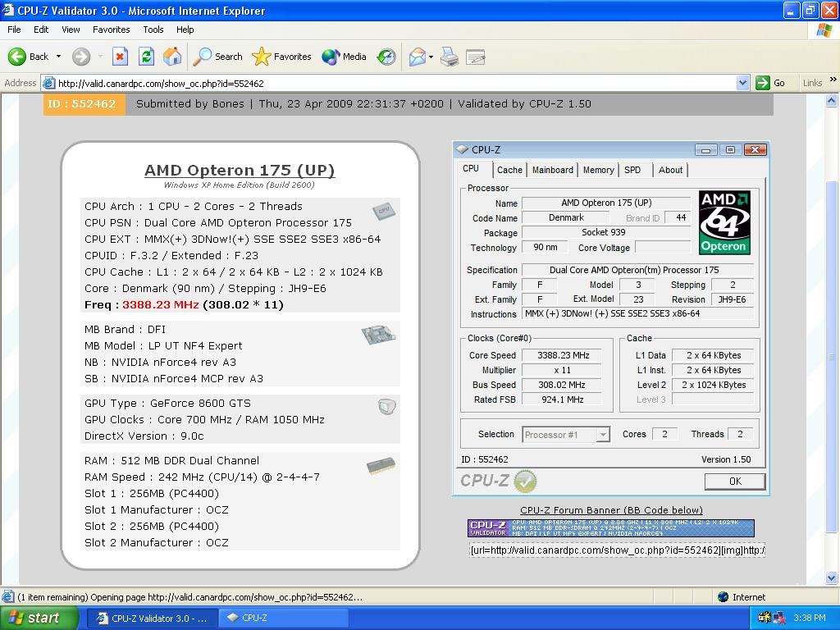The width and height of the screenshot is (840, 630).
Task: Expand the Links toolbar chevron
Action: (x=833, y=80)
